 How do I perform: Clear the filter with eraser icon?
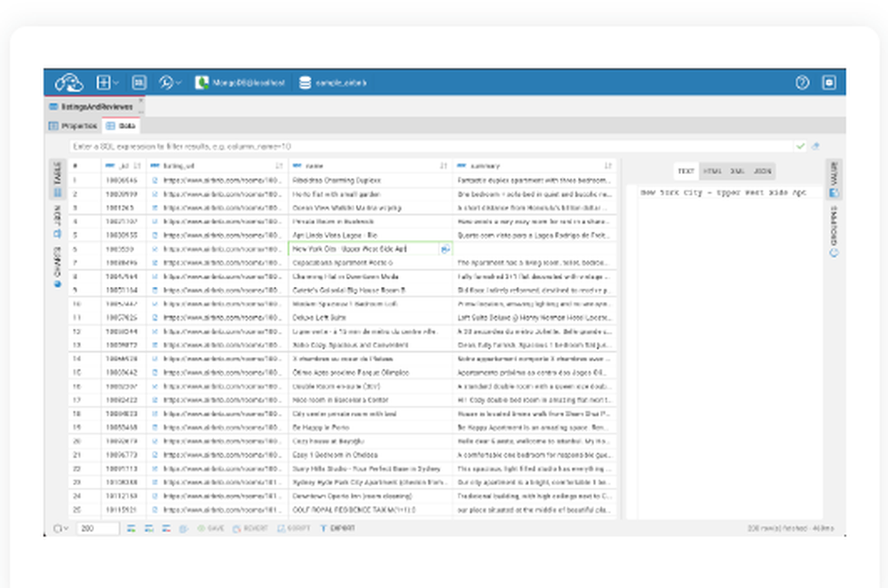(x=815, y=147)
